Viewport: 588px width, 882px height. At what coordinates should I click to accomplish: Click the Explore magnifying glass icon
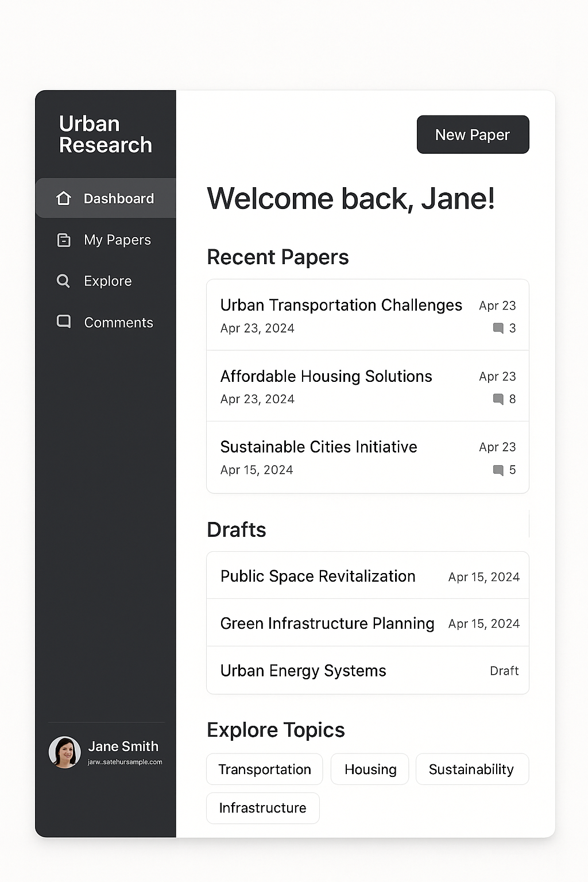click(63, 281)
